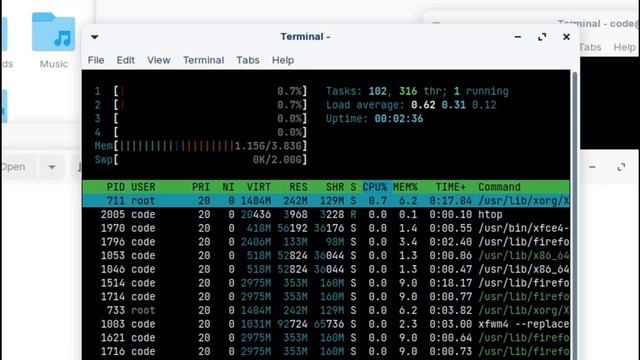Click the MEM% column header
640x360 pixels.
click(405, 187)
